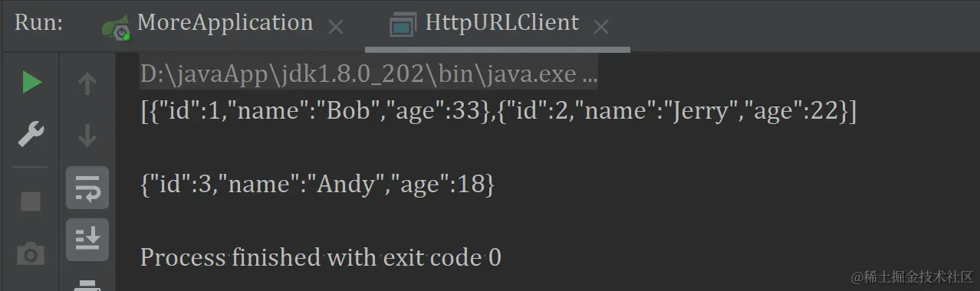The height and width of the screenshot is (291, 980).
Task: Go down the stack trace arrow
Action: click(87, 136)
